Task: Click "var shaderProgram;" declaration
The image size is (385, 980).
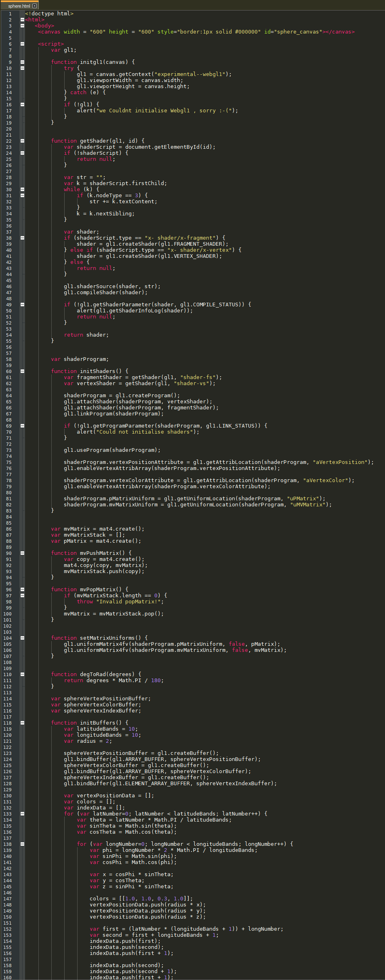Action: [x=80, y=359]
